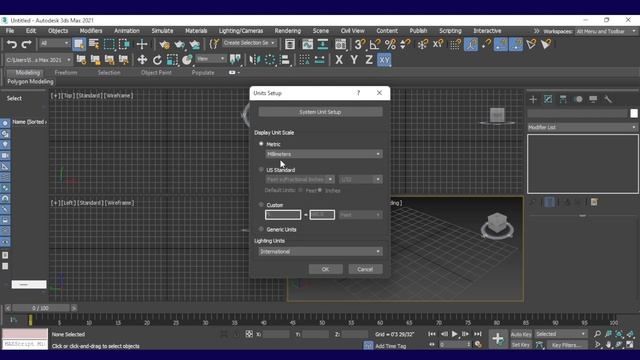Switch to the Object Paint ribbon tab
The height and width of the screenshot is (360, 640).
[156, 73]
